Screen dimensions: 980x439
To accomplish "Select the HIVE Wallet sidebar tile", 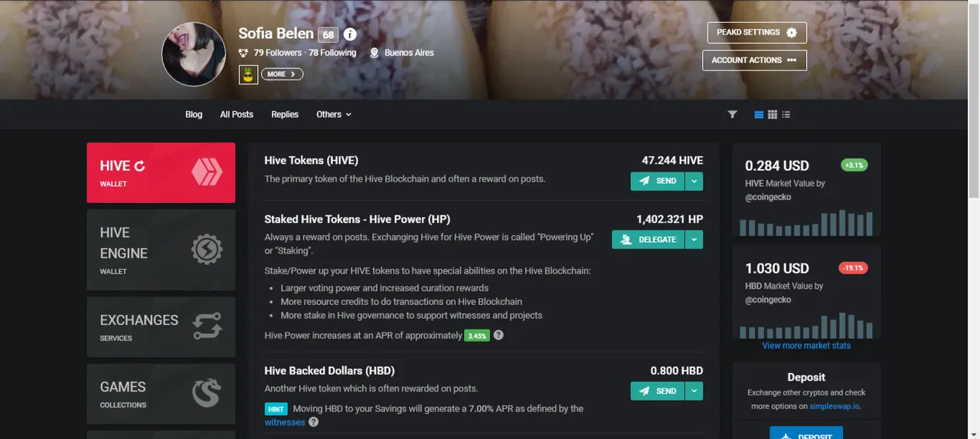I will click(161, 172).
